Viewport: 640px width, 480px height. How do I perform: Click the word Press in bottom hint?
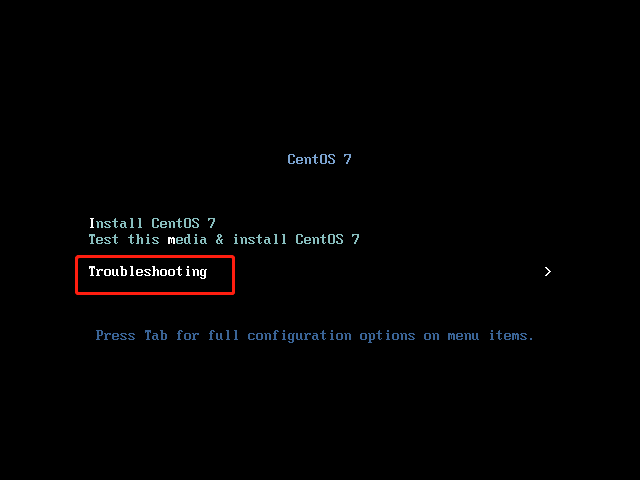(x=115, y=336)
